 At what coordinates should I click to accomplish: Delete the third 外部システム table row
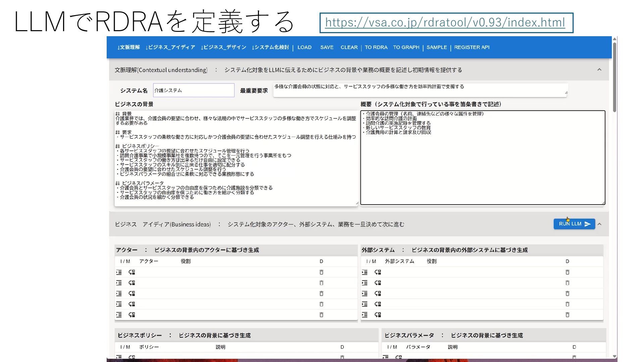tap(568, 294)
